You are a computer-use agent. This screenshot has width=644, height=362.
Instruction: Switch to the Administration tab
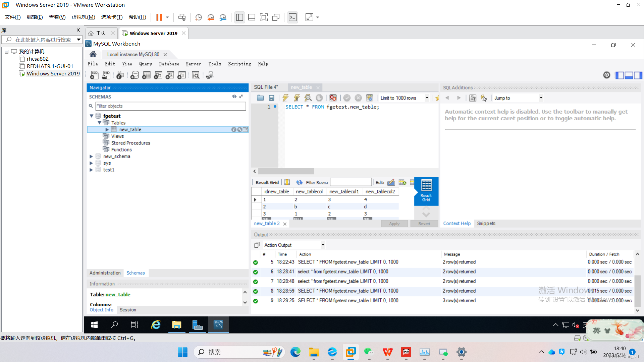(105, 273)
